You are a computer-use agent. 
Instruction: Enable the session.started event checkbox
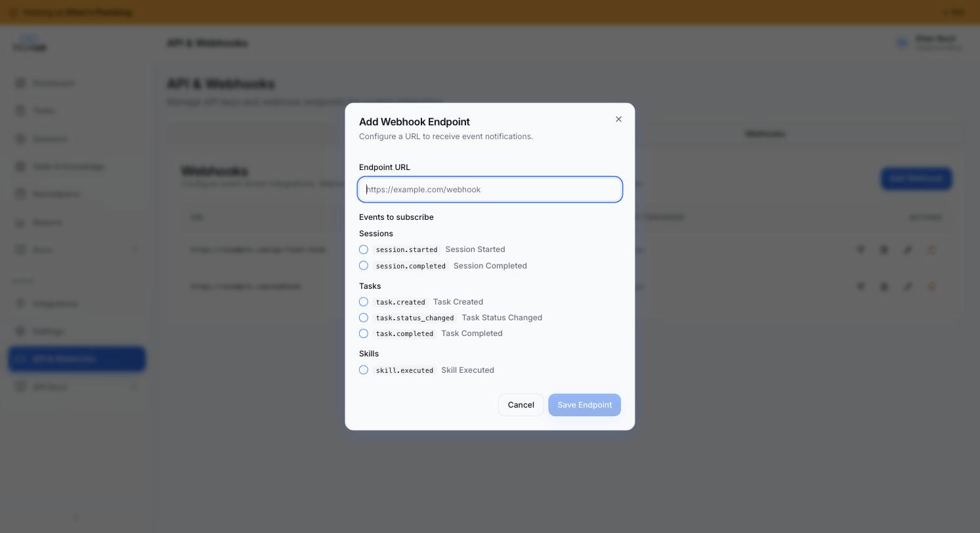pyautogui.click(x=364, y=249)
